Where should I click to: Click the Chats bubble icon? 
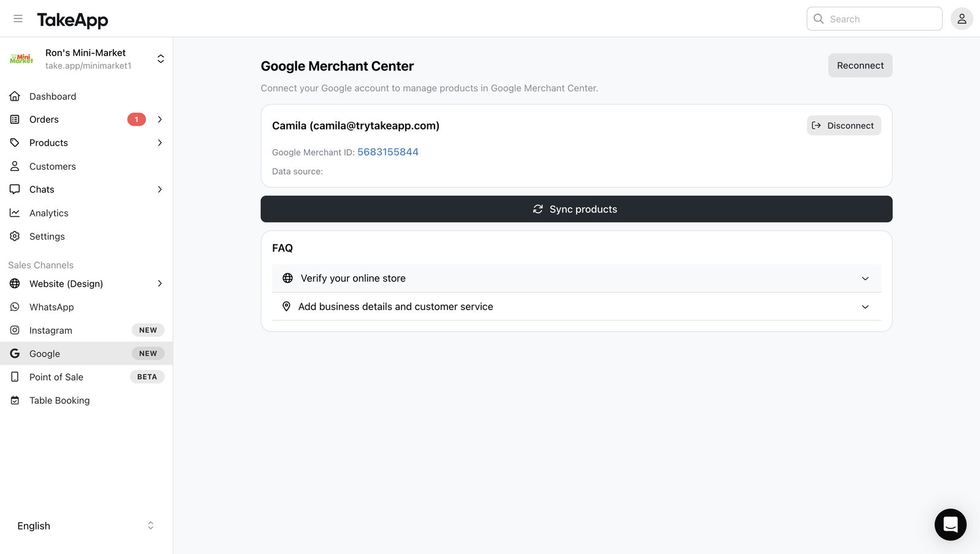coord(15,189)
